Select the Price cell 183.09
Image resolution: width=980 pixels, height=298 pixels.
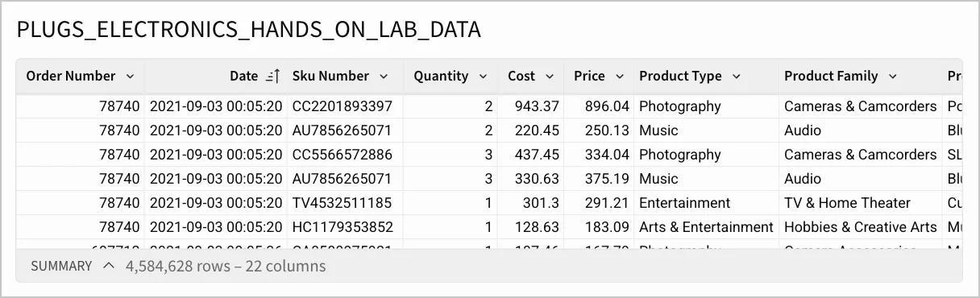(599, 227)
